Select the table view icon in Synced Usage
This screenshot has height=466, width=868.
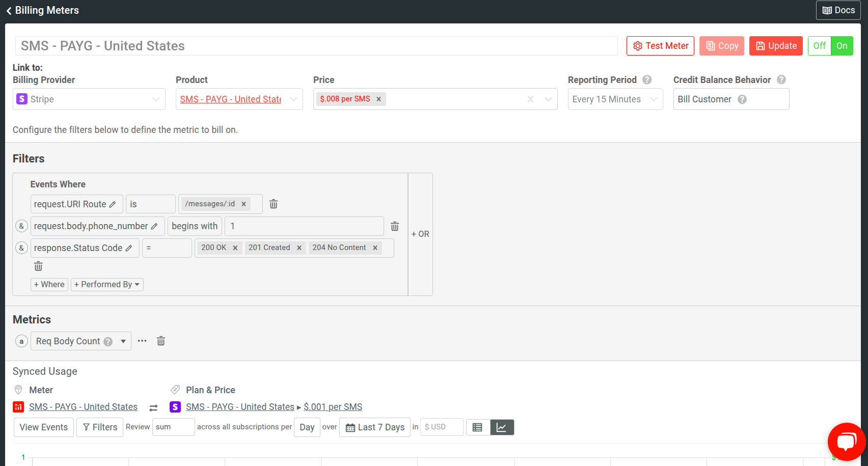(x=478, y=427)
